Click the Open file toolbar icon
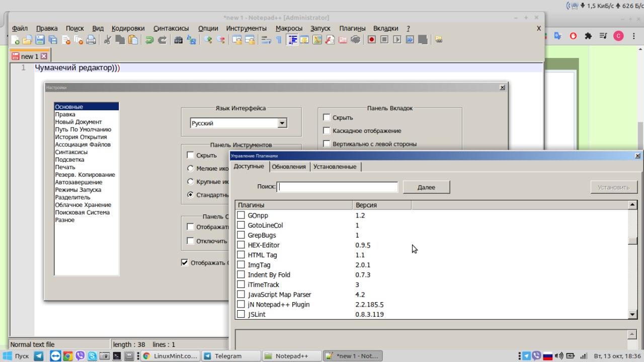This screenshot has height=362, width=644. point(27,40)
